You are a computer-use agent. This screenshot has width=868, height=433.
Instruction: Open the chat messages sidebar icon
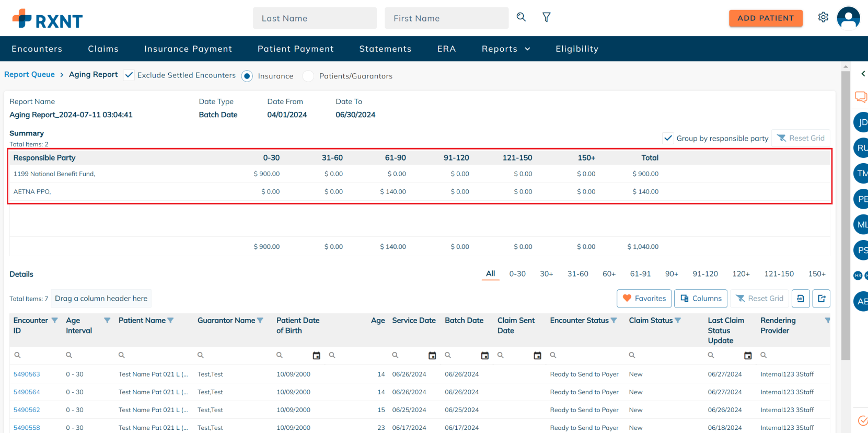click(x=860, y=97)
